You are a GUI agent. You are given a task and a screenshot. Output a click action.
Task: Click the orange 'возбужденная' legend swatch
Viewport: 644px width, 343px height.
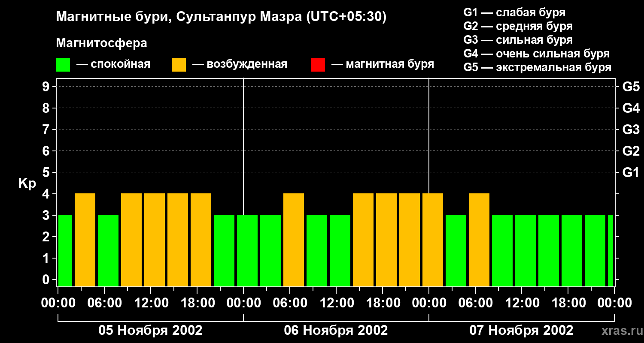(x=179, y=65)
